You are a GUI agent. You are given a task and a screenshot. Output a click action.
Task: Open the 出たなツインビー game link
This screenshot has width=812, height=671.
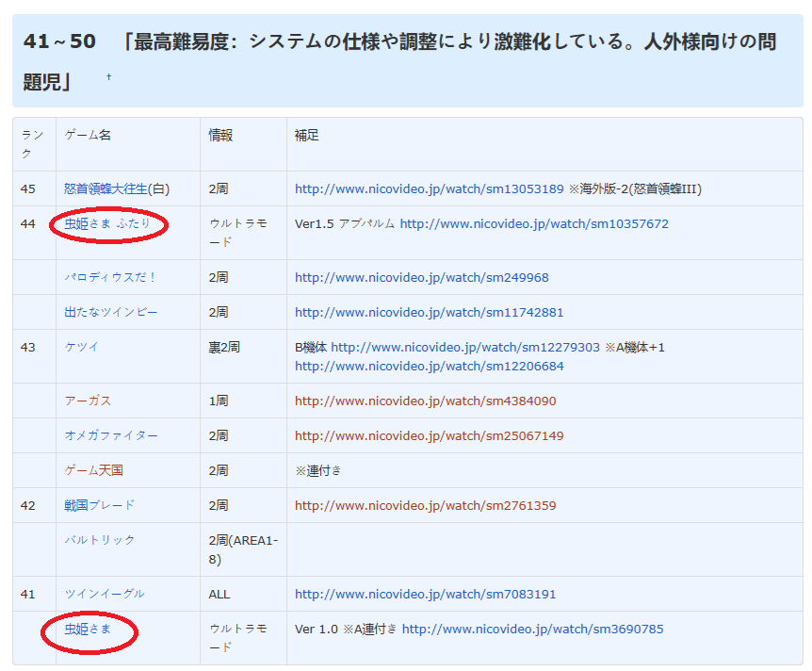coord(111,313)
